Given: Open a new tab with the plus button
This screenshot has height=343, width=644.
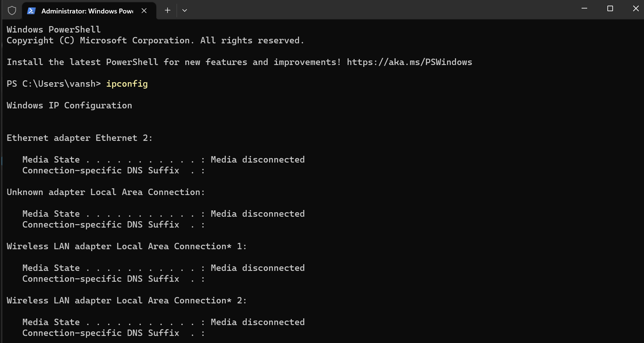Looking at the screenshot, I should [167, 10].
